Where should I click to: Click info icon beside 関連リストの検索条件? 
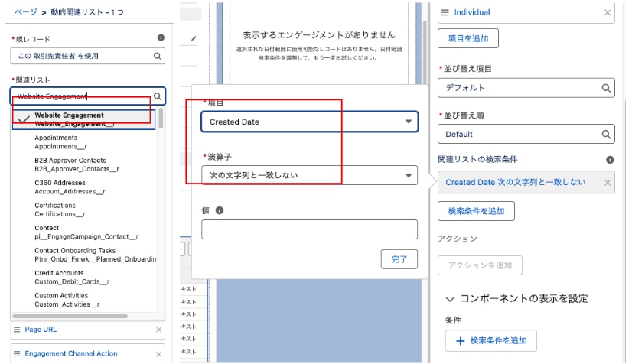(x=610, y=160)
